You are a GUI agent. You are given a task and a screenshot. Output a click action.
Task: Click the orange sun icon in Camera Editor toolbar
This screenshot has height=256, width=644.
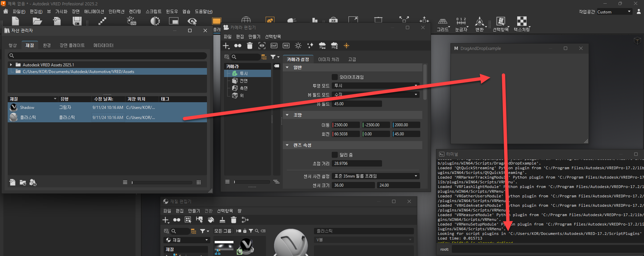[346, 46]
